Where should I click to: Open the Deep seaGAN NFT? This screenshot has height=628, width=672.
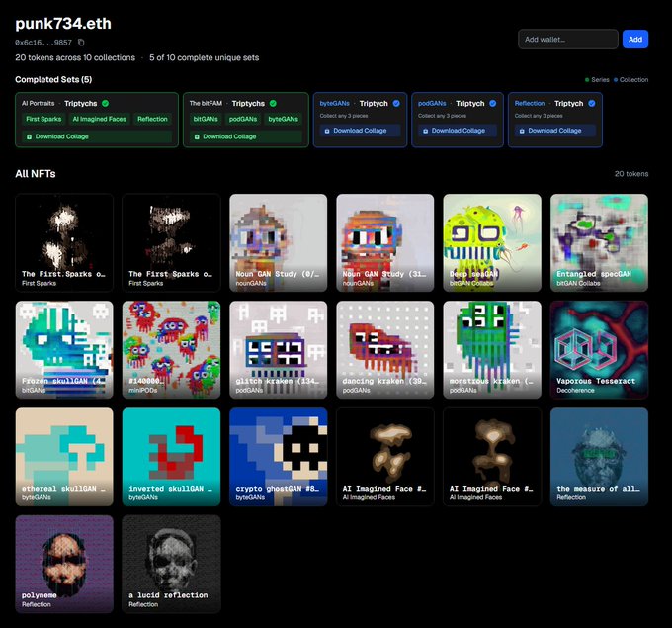point(492,242)
